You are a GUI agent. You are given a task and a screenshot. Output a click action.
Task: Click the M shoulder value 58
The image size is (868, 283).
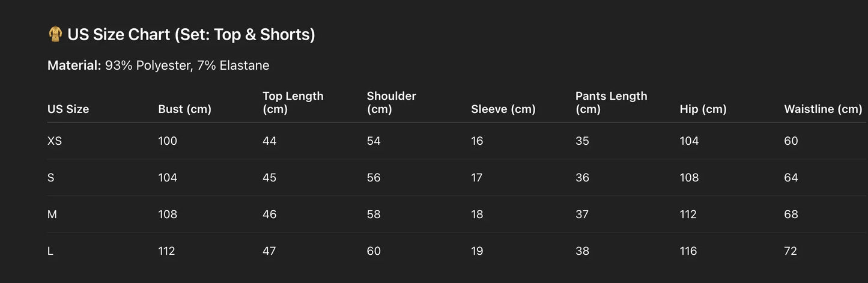pos(374,215)
